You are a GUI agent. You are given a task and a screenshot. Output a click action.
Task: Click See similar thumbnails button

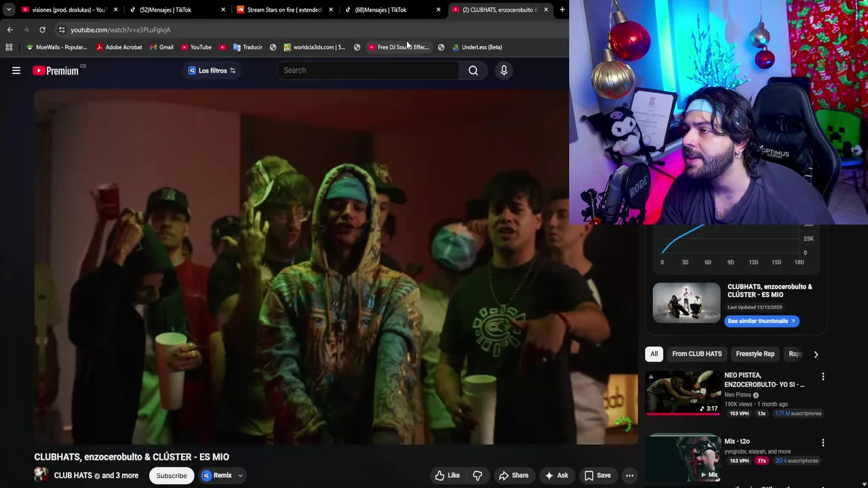[762, 321]
